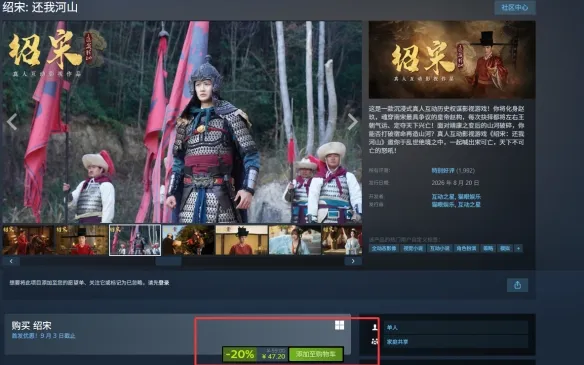Open publisher link 互动之星 in publisher row
The image size is (584, 365).
[470, 204]
